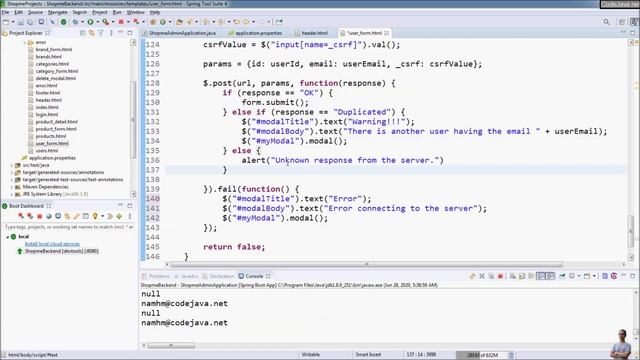The image size is (640, 360).
Task: Click Collapse All in Project Explorer
Action: click(82, 33)
